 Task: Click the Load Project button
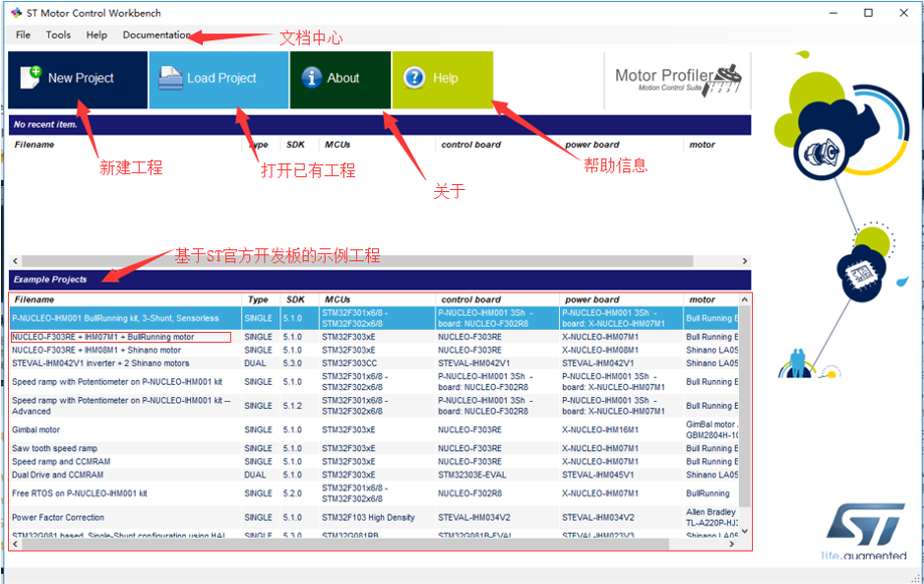[x=217, y=77]
